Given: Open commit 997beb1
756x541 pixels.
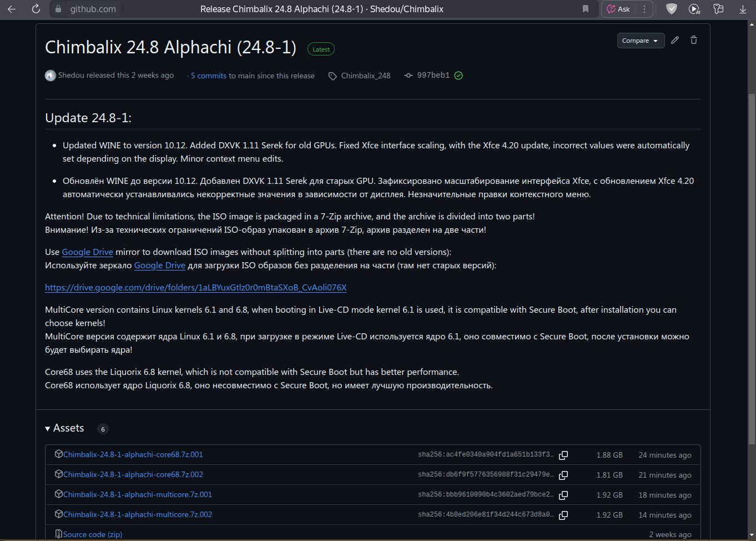Looking at the screenshot, I should click(x=434, y=76).
